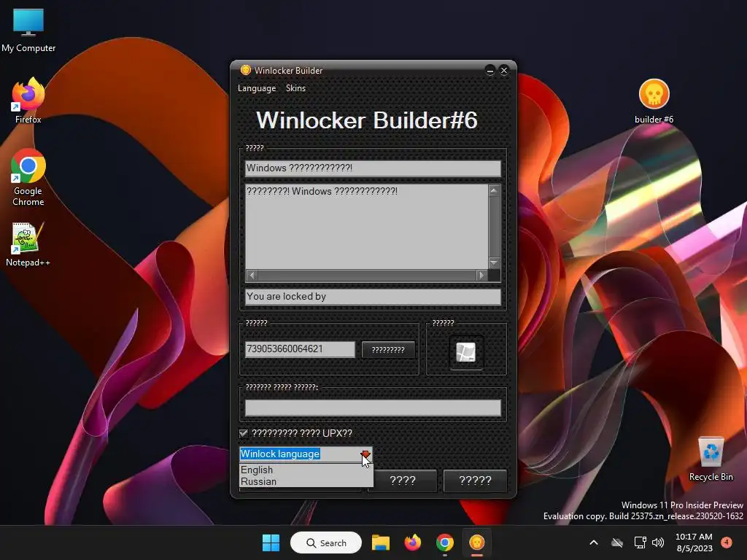Click the horizontal scrollbar right arrow
The height and width of the screenshot is (560, 747).
[481, 275]
